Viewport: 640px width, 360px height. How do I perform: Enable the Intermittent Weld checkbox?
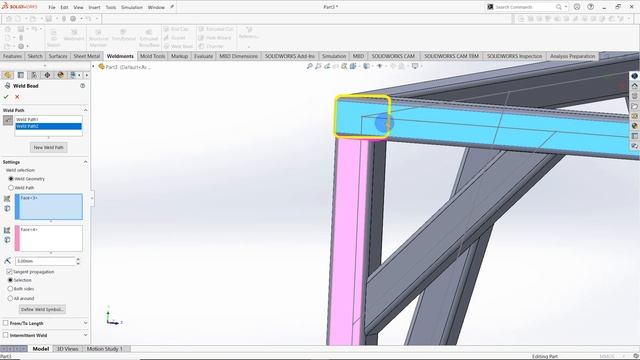(x=5, y=335)
